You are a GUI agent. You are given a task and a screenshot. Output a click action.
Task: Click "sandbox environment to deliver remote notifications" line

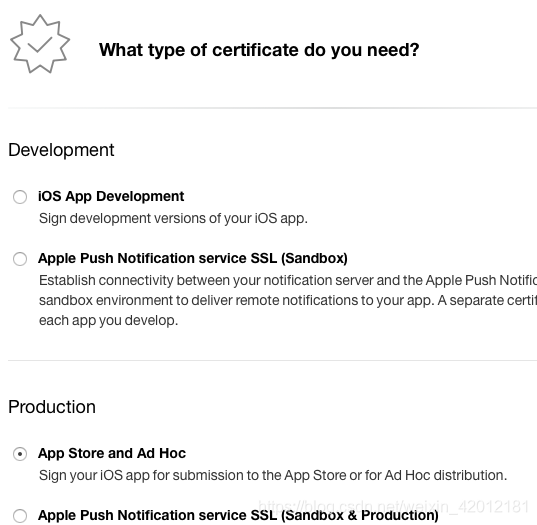pyautogui.click(x=288, y=300)
